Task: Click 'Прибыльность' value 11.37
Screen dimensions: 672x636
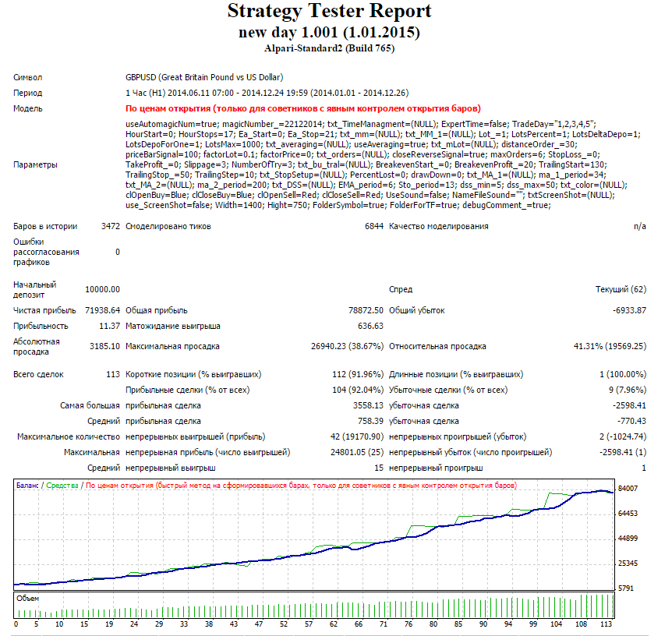Action: (x=110, y=326)
